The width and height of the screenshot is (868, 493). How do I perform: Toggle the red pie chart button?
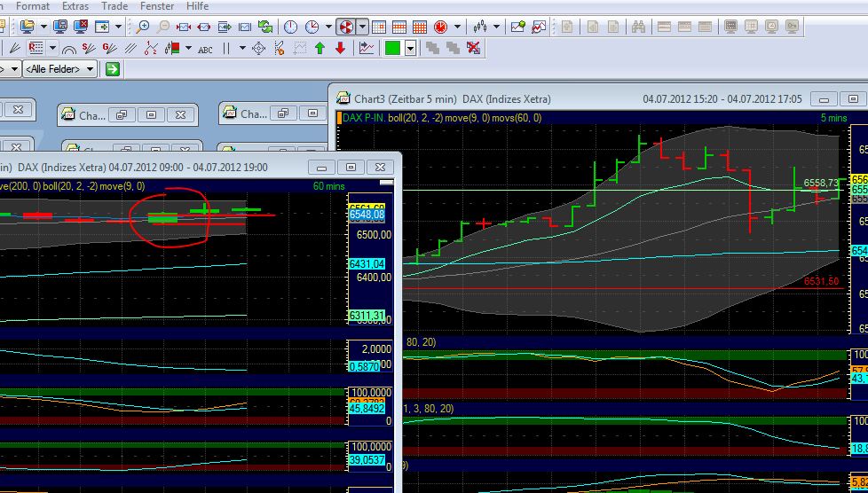pos(345,27)
